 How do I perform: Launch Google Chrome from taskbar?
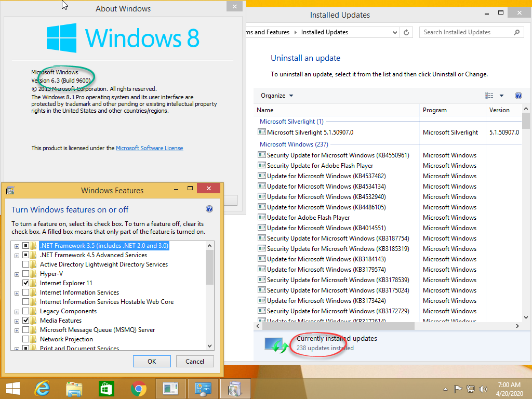pos(138,389)
